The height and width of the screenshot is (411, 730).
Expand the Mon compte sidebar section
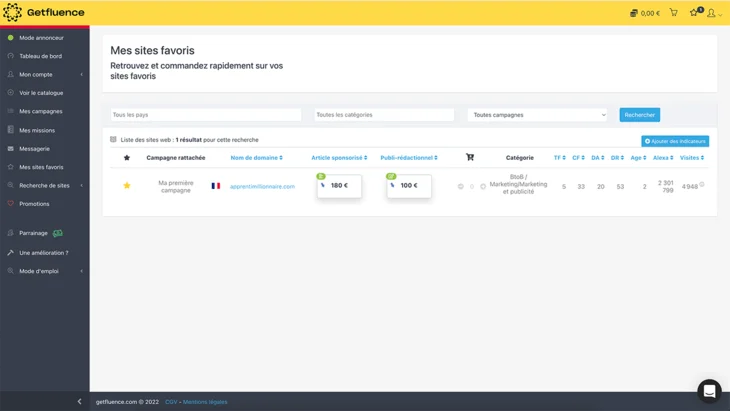pos(45,74)
